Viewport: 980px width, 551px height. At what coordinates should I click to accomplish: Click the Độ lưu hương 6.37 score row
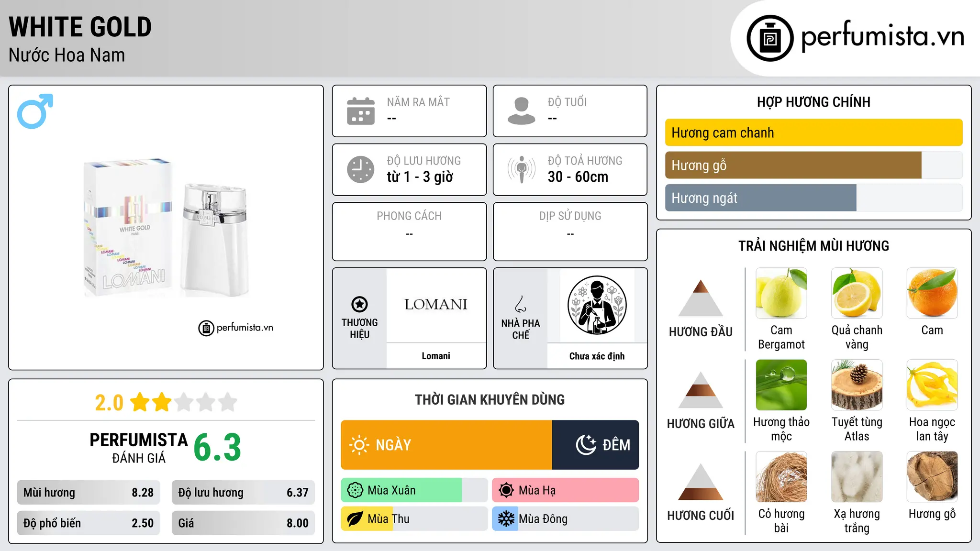(243, 493)
